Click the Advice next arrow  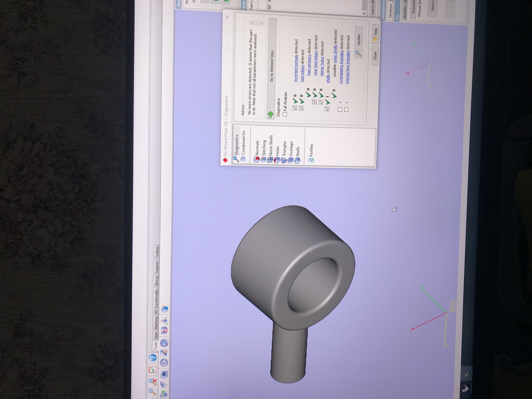click(x=261, y=23)
